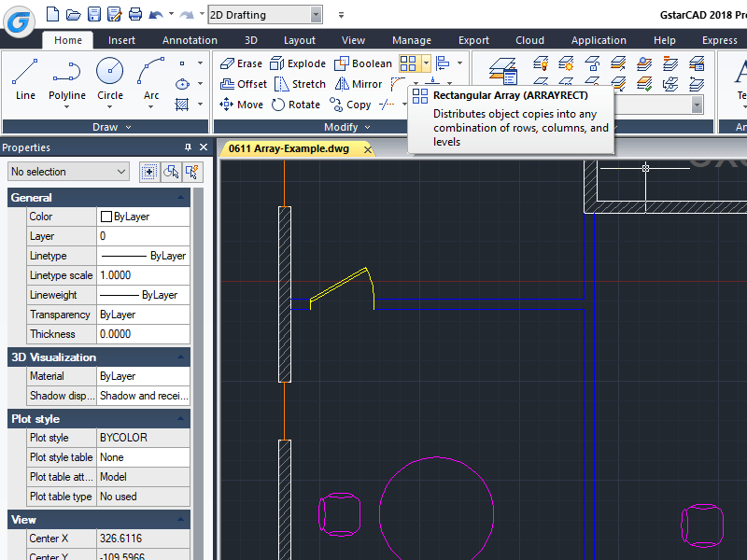This screenshot has height=560, width=747.
Task: Create a new drawing with the New icon
Action: point(52,14)
